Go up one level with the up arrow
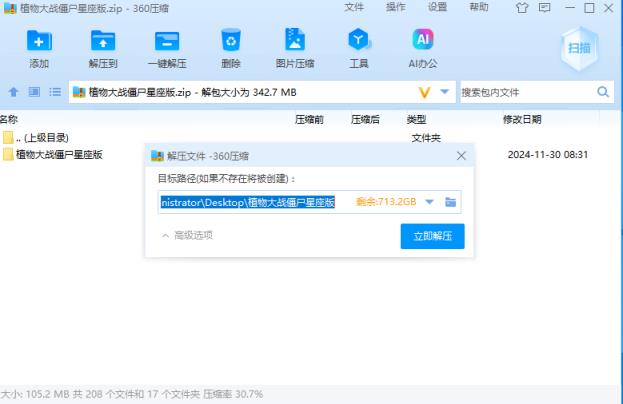The height and width of the screenshot is (404, 623). click(14, 92)
